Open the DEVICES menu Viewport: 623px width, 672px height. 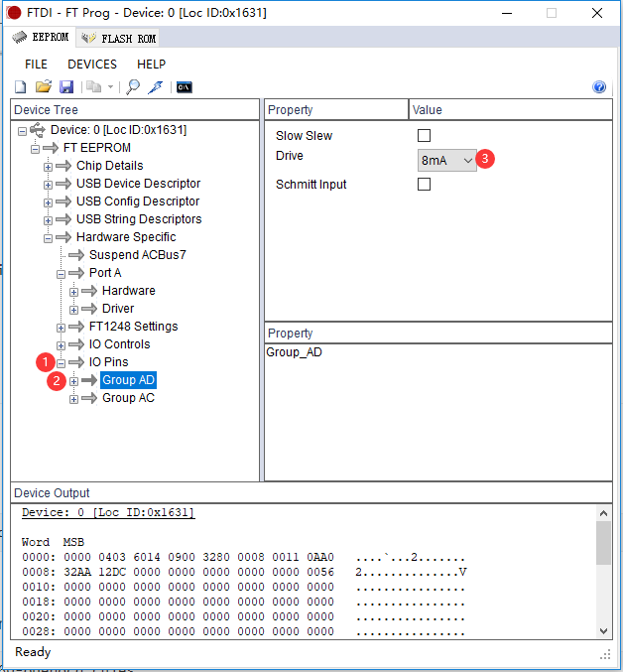point(92,65)
